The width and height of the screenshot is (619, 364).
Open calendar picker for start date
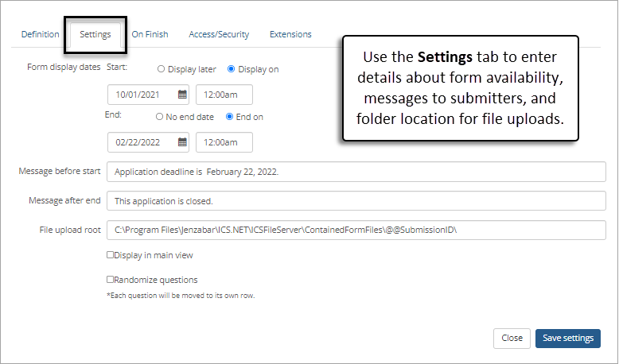182,95
